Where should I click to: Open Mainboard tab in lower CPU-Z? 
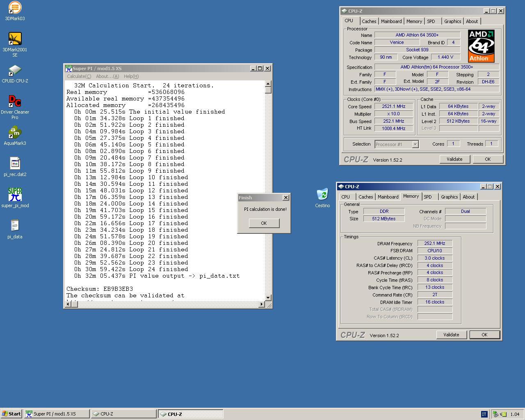pyautogui.click(x=388, y=197)
